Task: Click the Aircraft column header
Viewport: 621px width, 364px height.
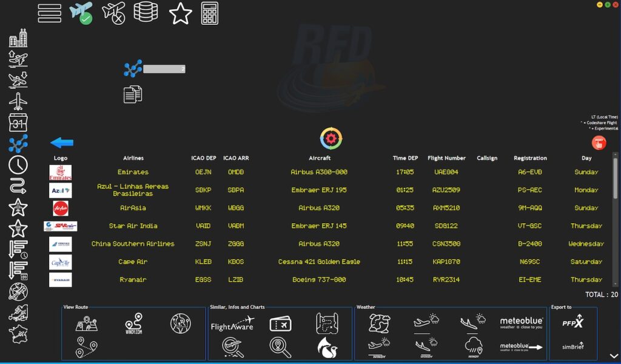Action: click(320, 158)
